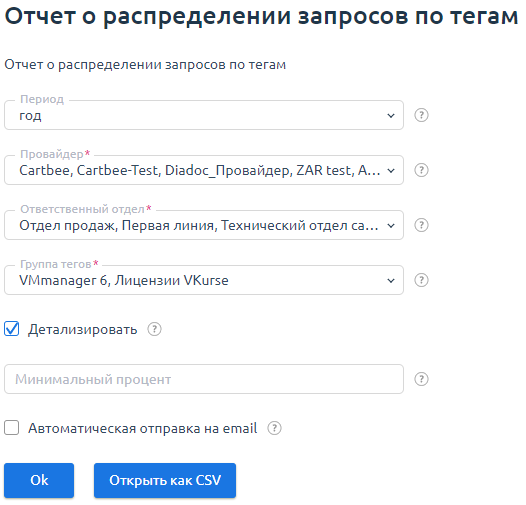Open the Период dropdown showing год
Image resolution: width=526 pixels, height=505 pixels.
(204, 115)
